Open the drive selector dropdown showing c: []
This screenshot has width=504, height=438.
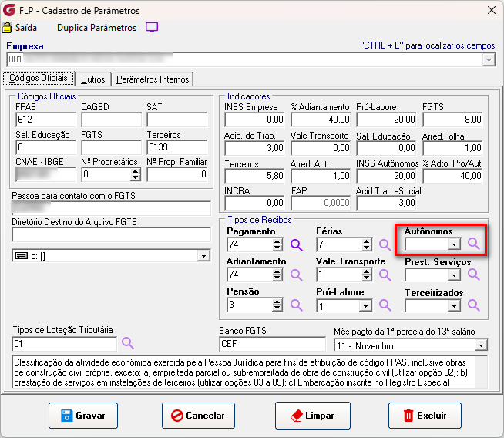203,256
